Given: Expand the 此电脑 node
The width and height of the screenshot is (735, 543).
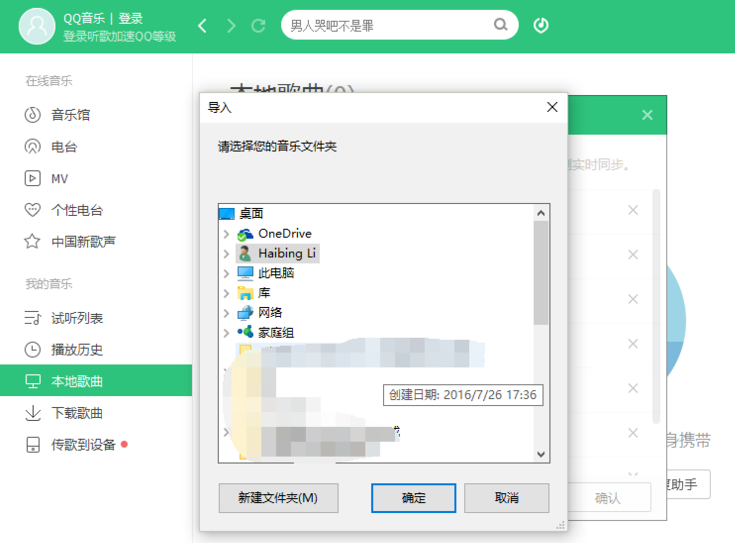Looking at the screenshot, I should (x=226, y=273).
